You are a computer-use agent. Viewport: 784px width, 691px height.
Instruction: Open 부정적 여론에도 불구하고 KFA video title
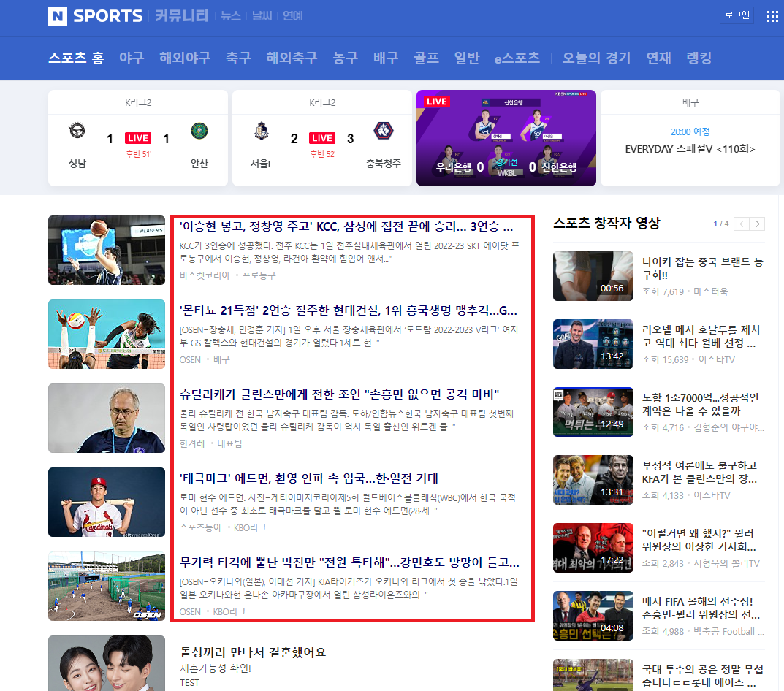699,472
